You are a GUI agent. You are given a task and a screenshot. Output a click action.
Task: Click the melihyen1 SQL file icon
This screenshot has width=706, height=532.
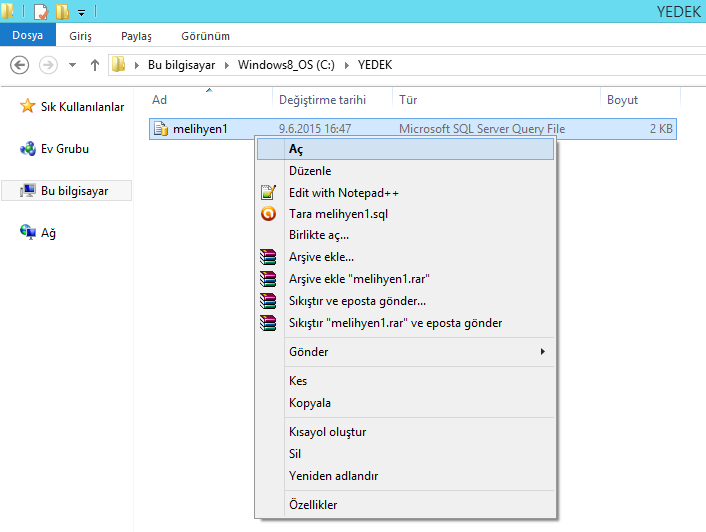160,129
